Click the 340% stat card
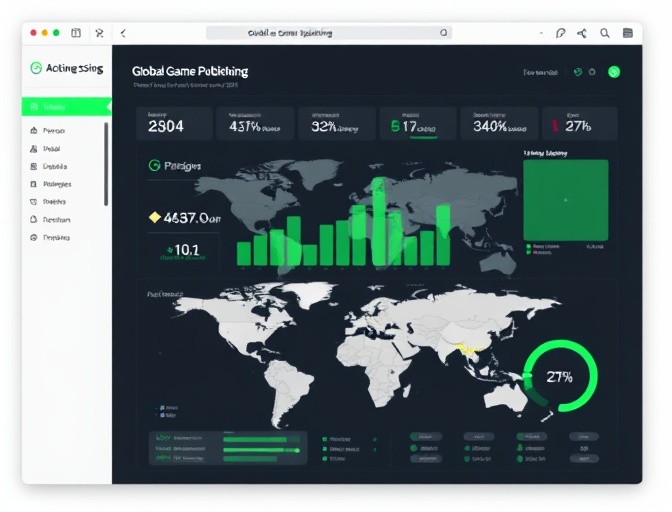Screen dimensions: 672x512 pos(498,124)
